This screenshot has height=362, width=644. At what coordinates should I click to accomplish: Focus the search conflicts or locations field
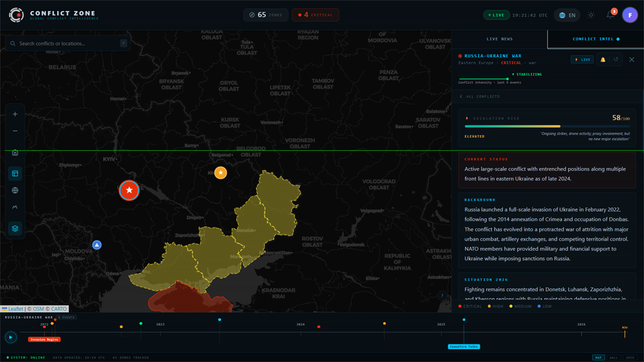pos(68,43)
